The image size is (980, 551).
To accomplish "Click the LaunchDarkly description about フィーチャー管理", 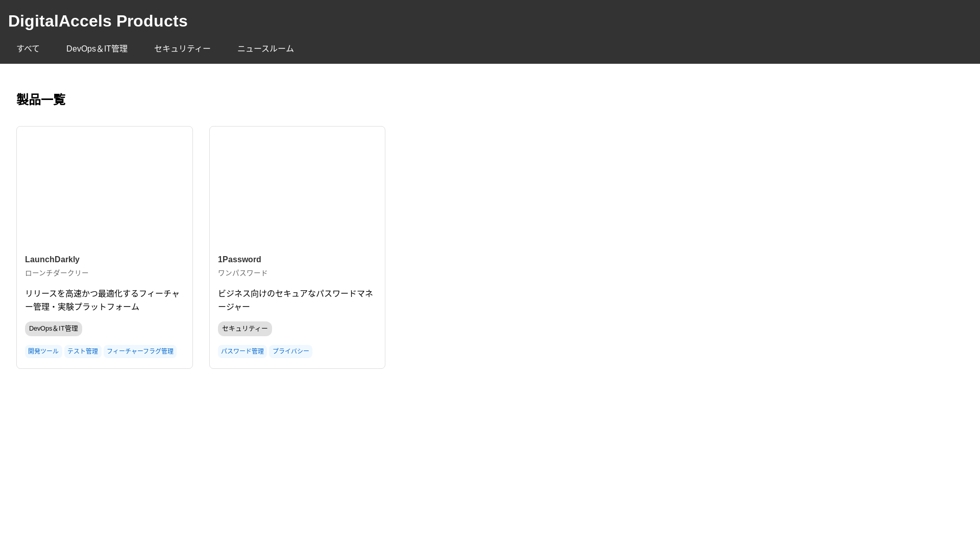I will pyautogui.click(x=104, y=300).
